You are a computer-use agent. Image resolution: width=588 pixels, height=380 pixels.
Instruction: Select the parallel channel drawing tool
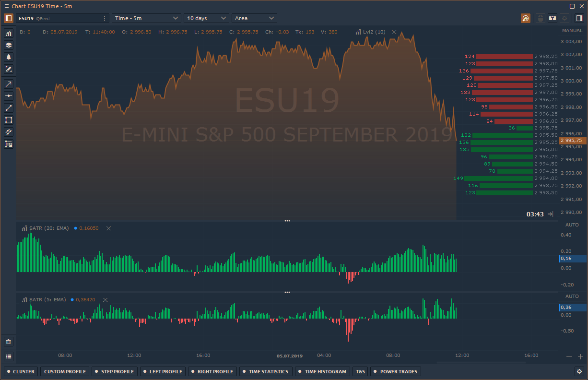(9, 132)
